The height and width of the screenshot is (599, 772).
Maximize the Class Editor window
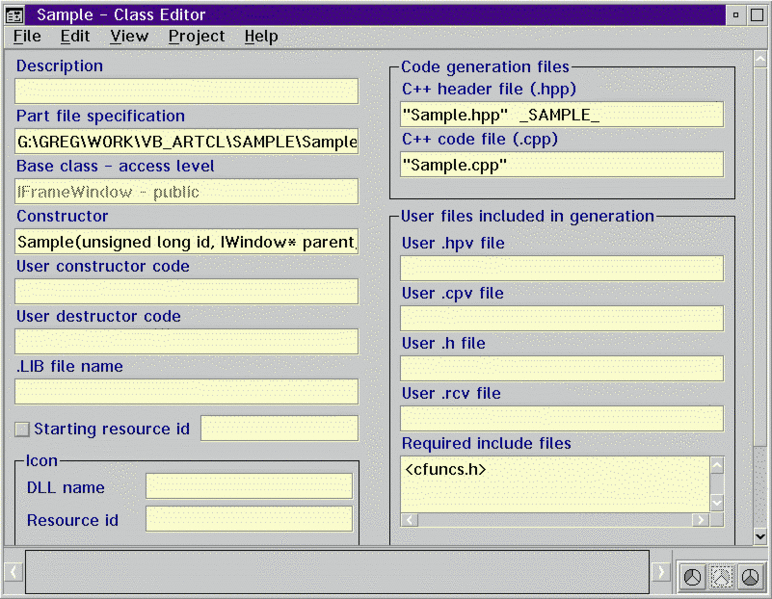click(757, 15)
